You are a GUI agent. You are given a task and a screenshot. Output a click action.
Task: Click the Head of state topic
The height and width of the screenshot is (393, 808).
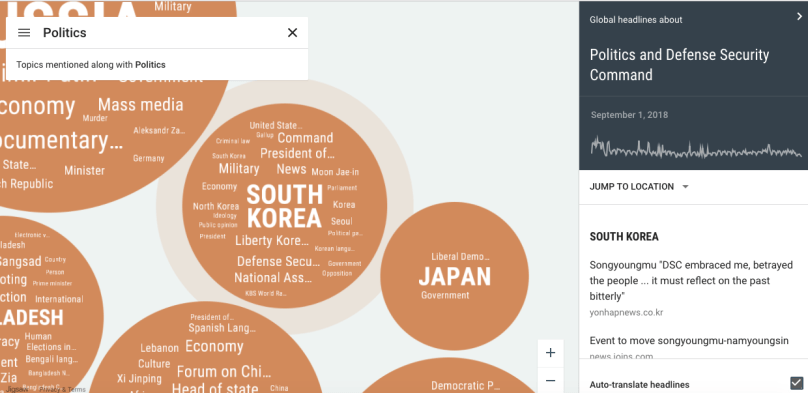point(215,388)
